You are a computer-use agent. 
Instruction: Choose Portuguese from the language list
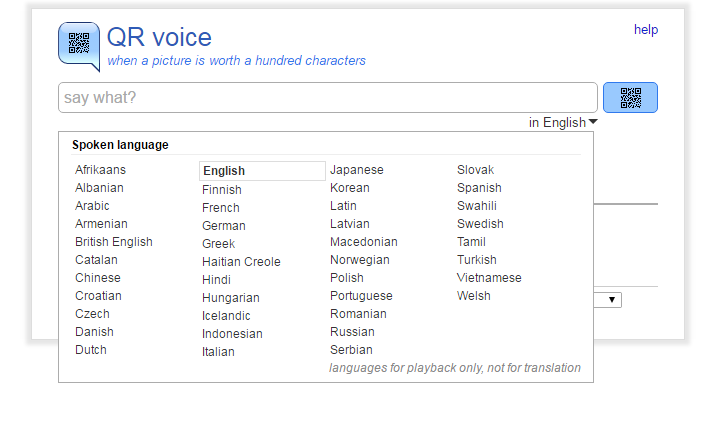[361, 296]
